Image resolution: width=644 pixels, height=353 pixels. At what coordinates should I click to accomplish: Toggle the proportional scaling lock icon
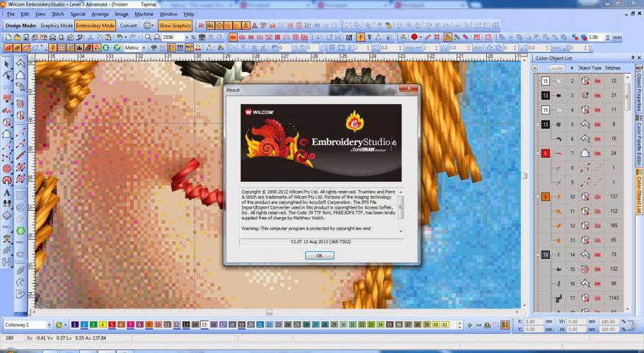coord(632,325)
